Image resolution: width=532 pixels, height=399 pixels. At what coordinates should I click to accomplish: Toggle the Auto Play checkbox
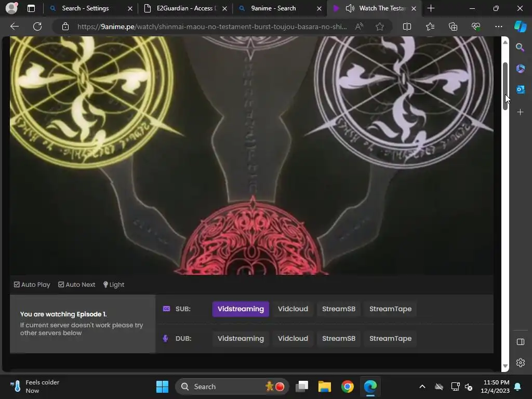click(x=32, y=285)
